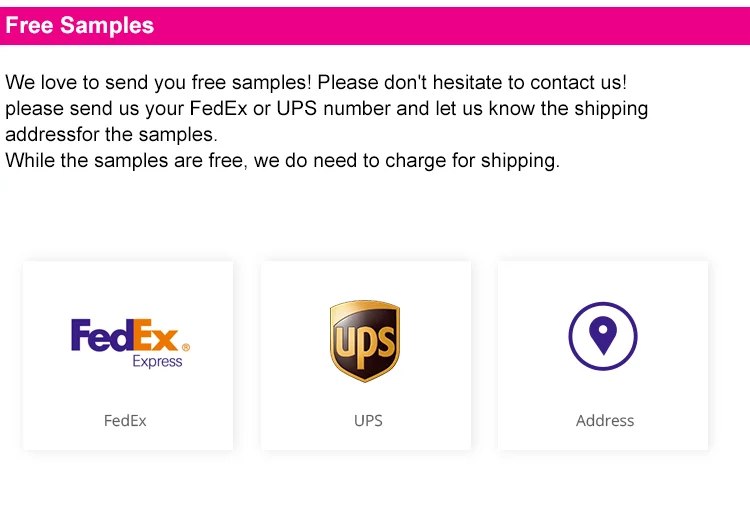Click the UPS shield logo
The image size is (750, 520).
point(365,340)
